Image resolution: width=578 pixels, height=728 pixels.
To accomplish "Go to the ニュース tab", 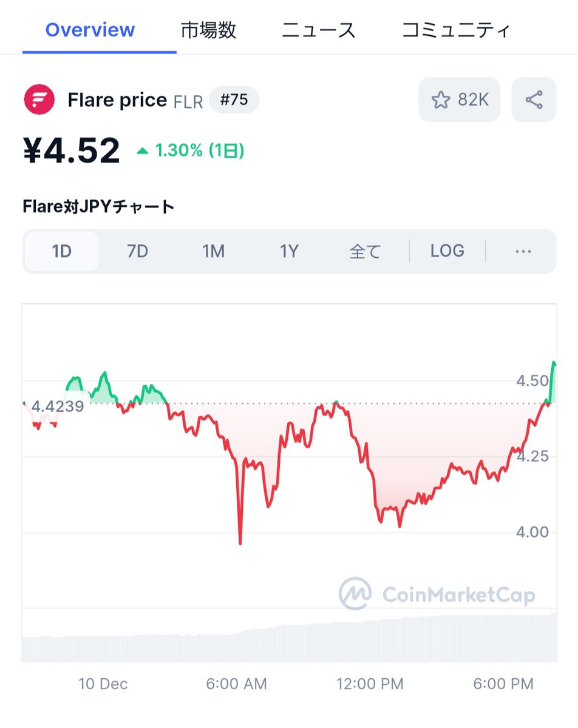I will pos(318,30).
